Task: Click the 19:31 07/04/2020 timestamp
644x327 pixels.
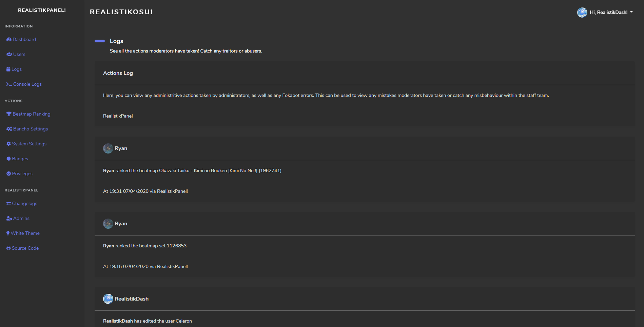Action: (145, 191)
